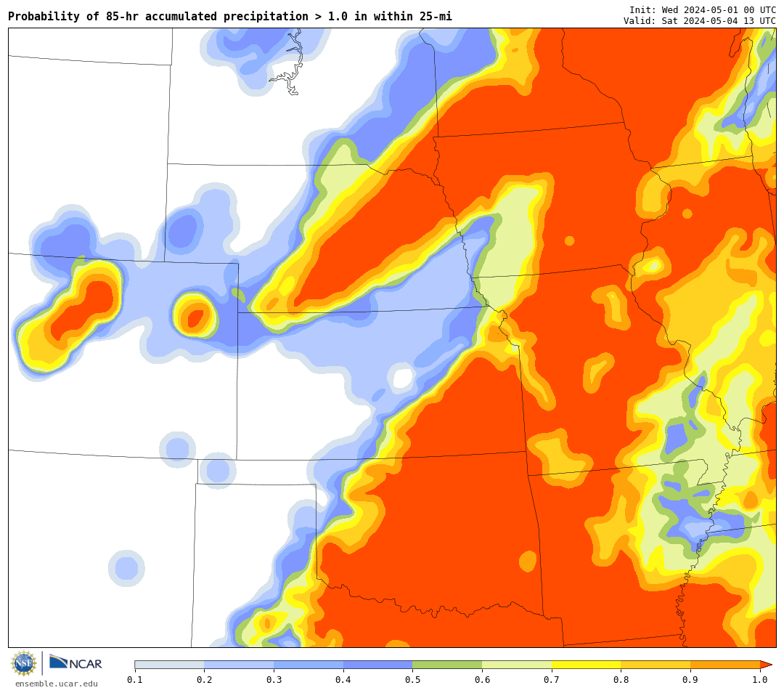784x693 pixels.
Task: Click the Valid: Sat 2024-05-04 13 UTC line
Action: click(700, 21)
